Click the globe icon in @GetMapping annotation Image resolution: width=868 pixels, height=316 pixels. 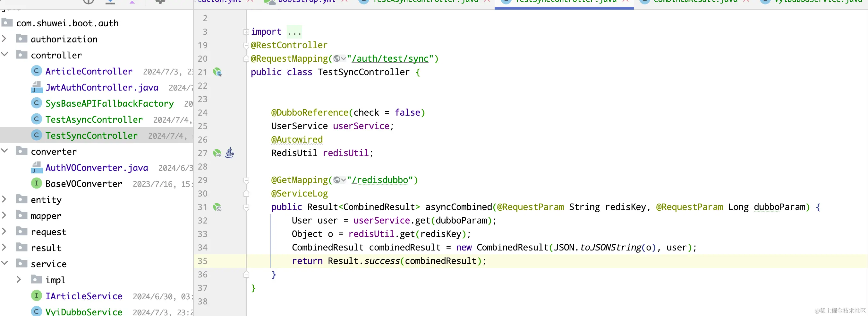[x=337, y=180]
